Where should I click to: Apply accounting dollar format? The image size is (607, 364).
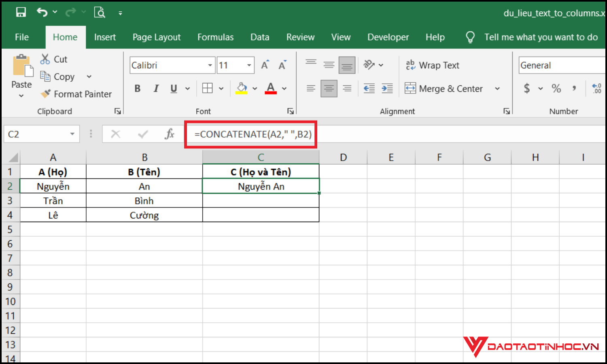point(527,88)
